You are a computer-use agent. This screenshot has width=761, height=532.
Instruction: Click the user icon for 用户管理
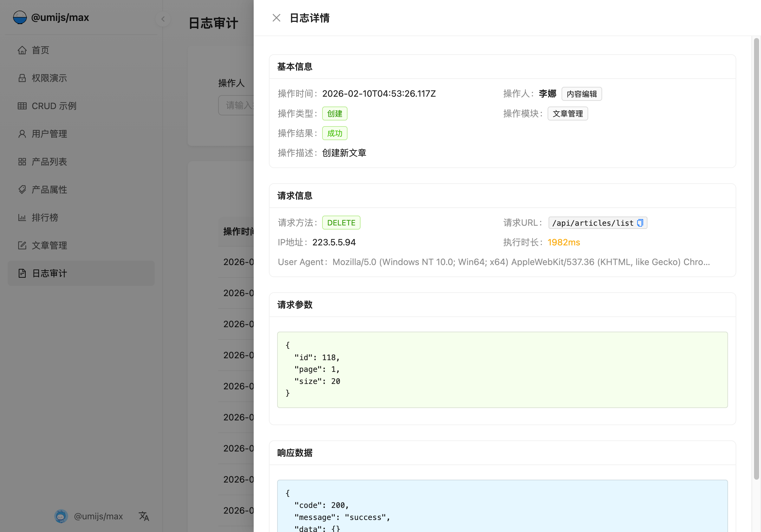click(22, 133)
